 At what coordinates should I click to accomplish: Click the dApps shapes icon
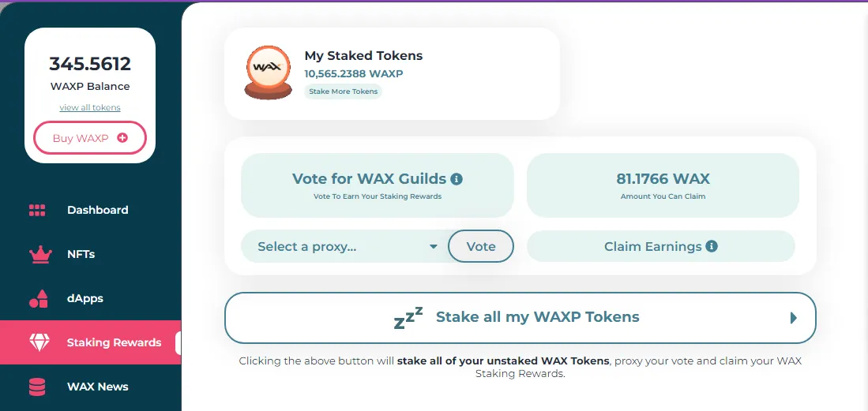tap(38, 299)
